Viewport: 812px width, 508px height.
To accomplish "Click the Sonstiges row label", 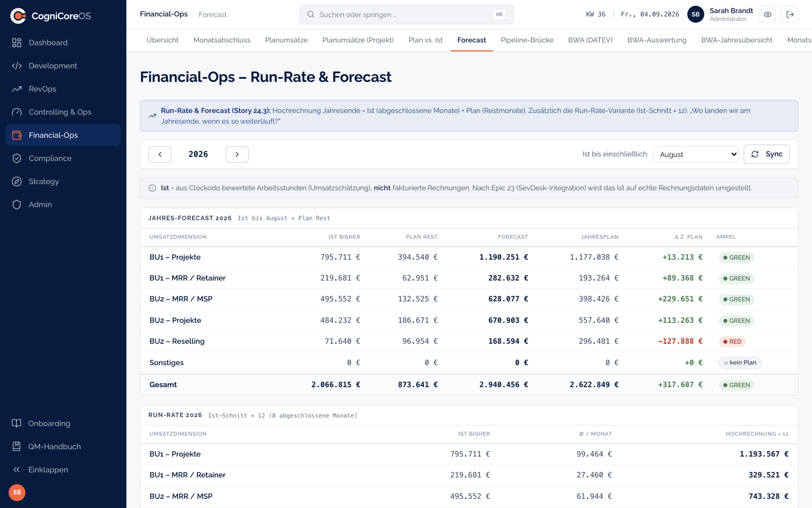I will click(166, 363).
